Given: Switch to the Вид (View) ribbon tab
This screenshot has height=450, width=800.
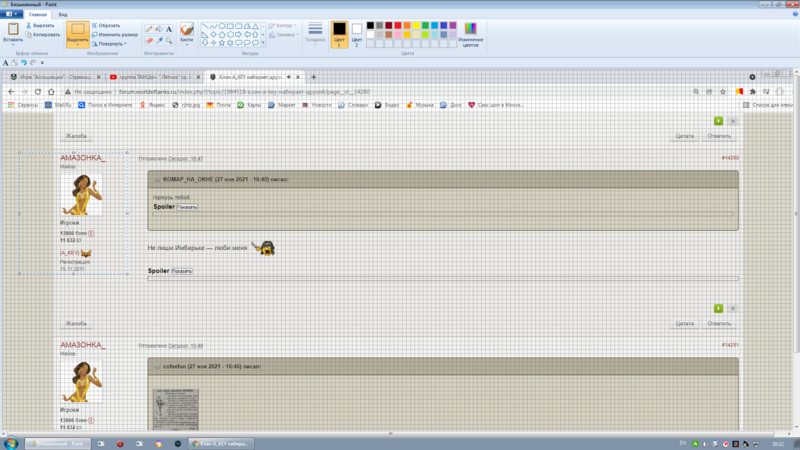Looking at the screenshot, I should point(63,14).
